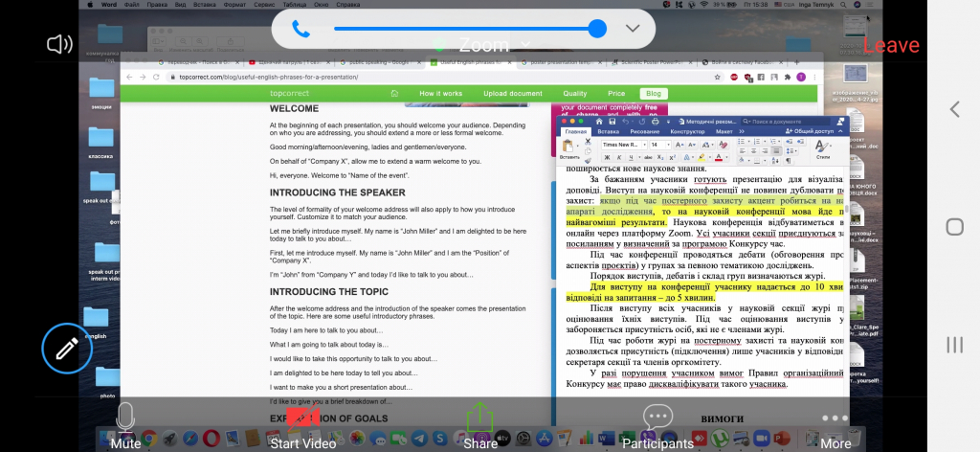
Task: Select justify alignment in Word ribbon
Action: point(776,151)
